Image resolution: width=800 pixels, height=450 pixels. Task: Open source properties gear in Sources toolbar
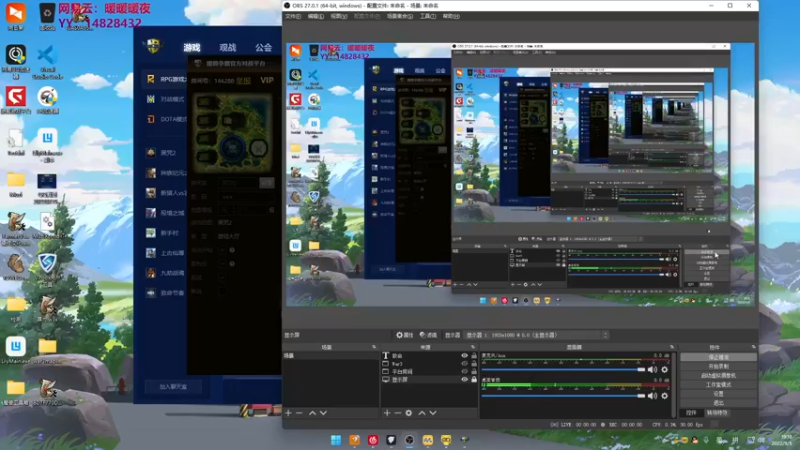pyautogui.click(x=409, y=413)
